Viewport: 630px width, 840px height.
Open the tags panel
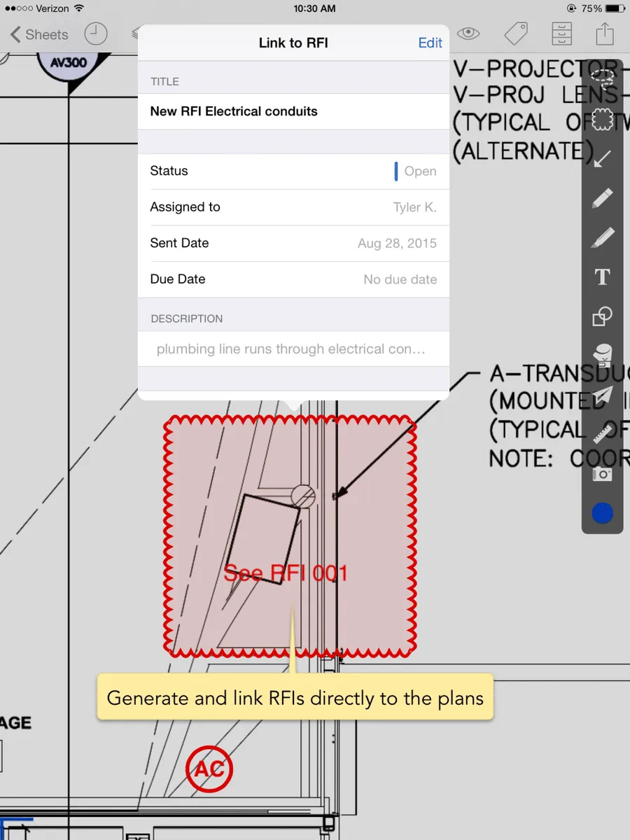516,33
